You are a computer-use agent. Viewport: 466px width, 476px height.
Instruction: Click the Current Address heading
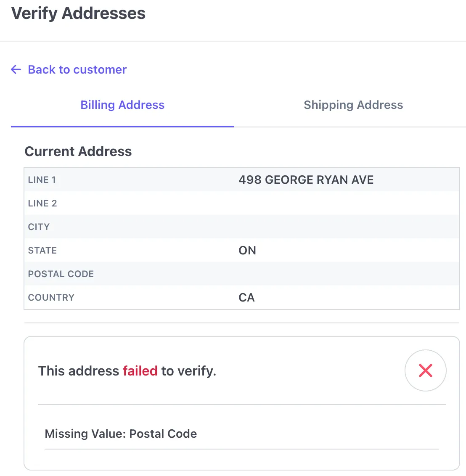tap(78, 151)
